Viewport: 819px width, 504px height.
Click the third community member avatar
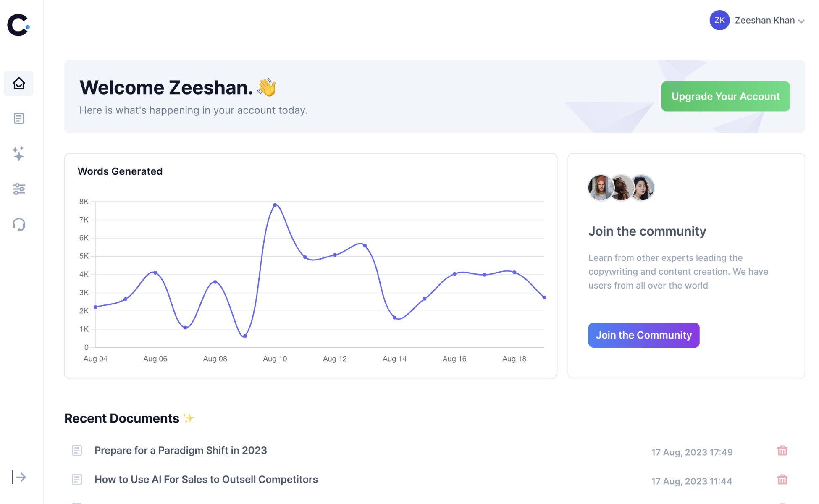click(642, 188)
